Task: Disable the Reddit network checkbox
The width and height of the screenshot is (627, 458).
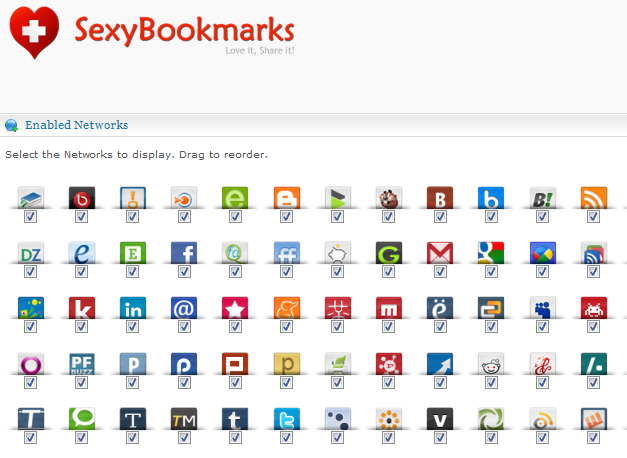Action: point(491,382)
